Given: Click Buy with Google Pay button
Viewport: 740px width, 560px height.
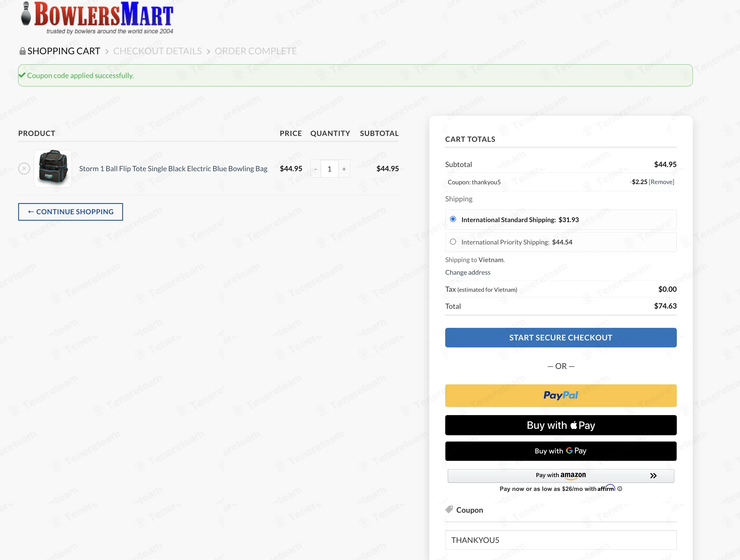Looking at the screenshot, I should click(561, 451).
